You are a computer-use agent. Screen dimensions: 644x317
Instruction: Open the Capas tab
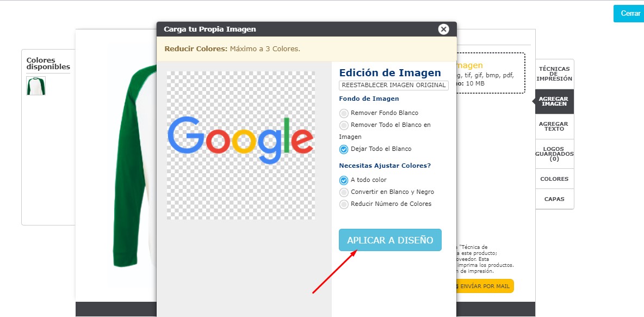pyautogui.click(x=554, y=199)
